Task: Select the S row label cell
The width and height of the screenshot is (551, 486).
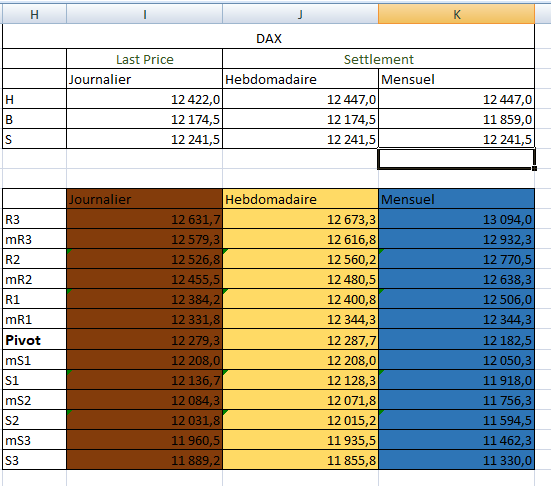Action: (x=34, y=139)
